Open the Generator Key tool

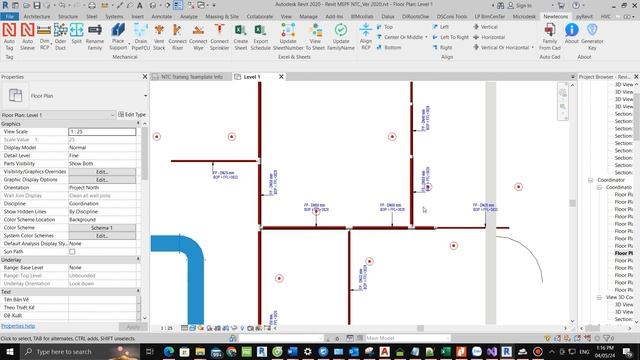coord(592,37)
